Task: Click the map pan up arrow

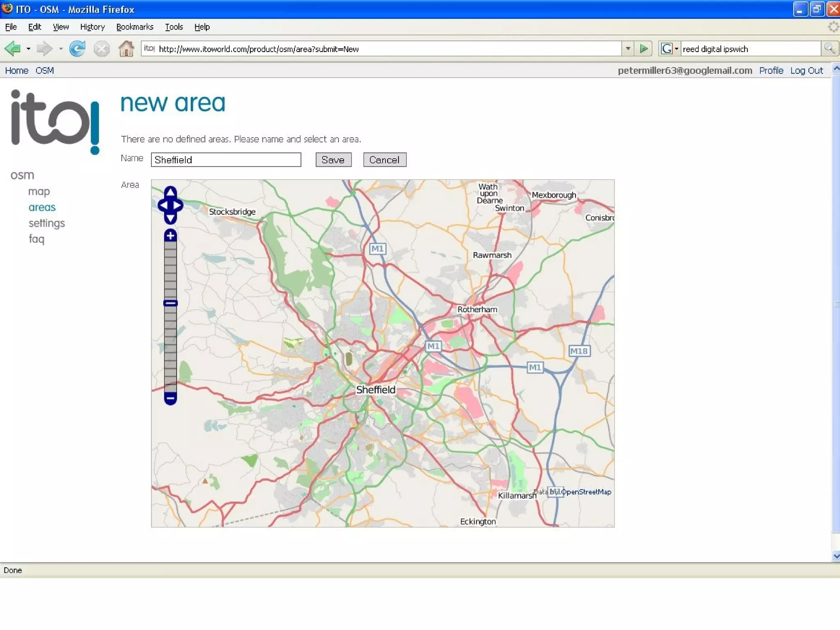Action: tap(170, 192)
